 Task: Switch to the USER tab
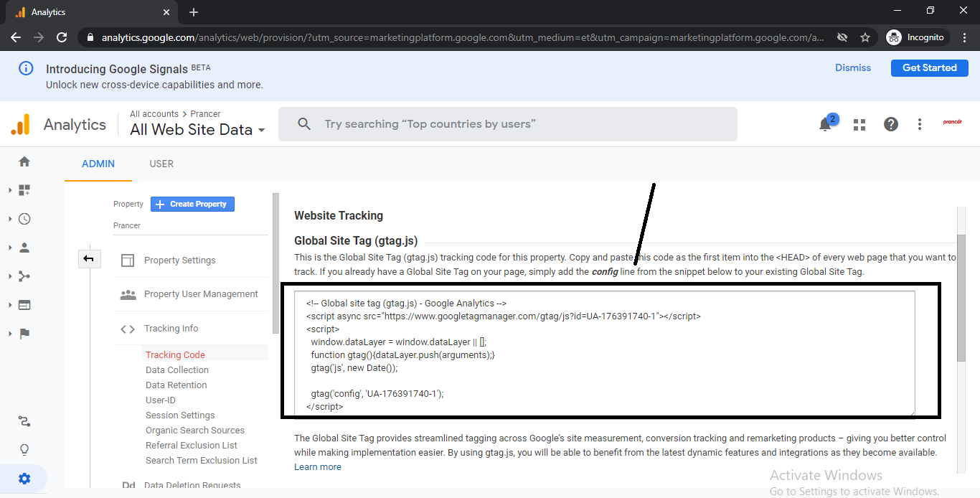click(161, 164)
